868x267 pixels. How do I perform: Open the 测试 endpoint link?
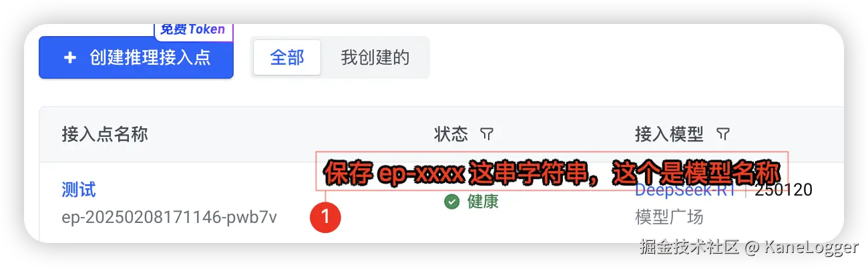click(x=79, y=190)
